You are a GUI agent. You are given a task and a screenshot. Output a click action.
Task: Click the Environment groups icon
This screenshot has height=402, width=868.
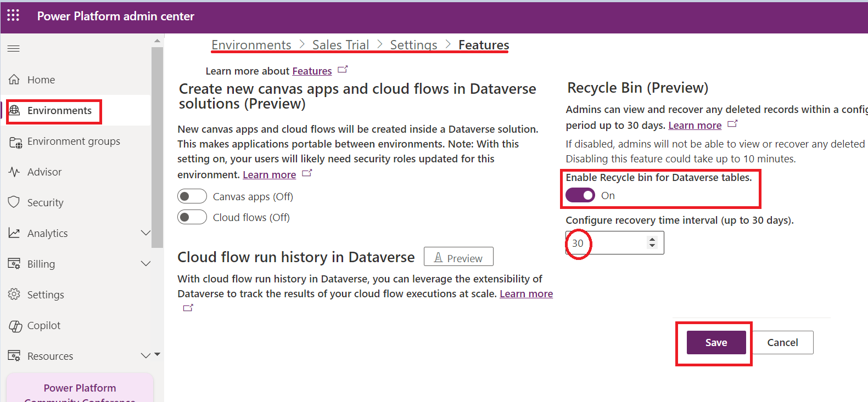tap(15, 142)
